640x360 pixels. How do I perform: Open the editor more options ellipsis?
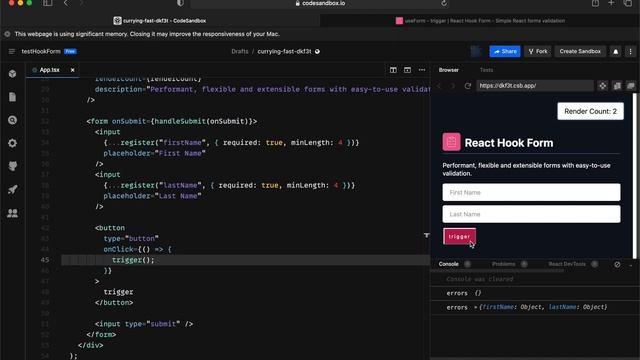coord(422,70)
